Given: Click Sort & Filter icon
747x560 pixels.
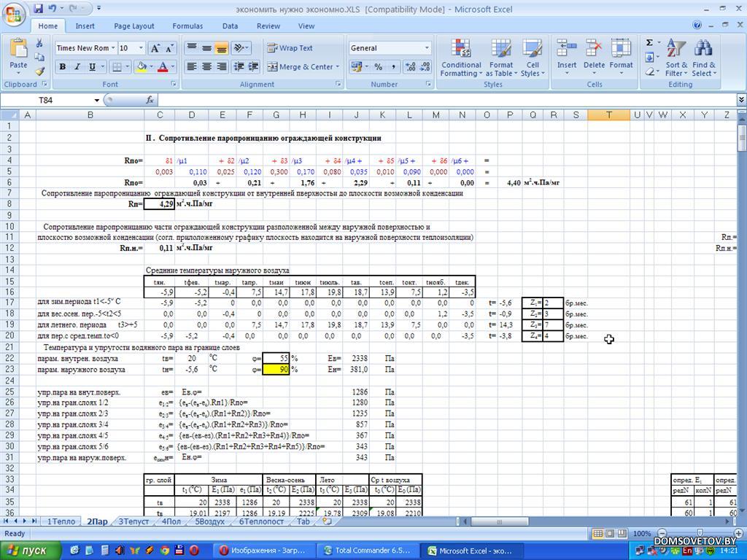Looking at the screenshot, I should point(676,58).
